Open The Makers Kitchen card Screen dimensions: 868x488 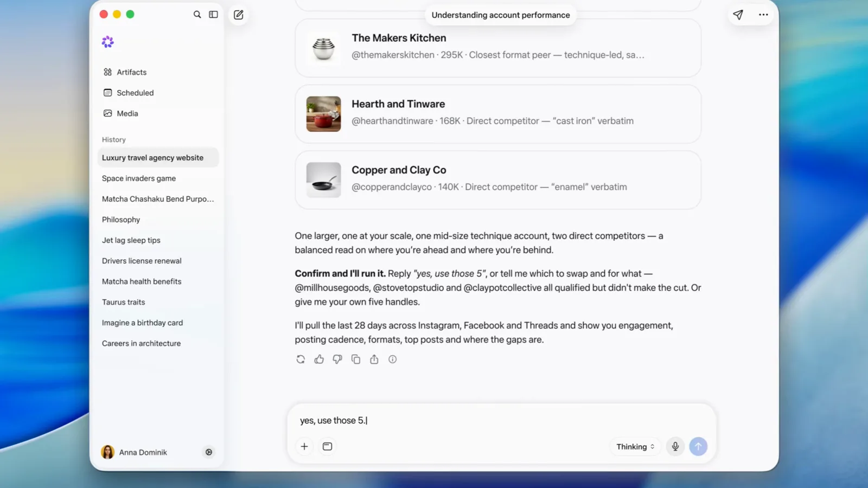[x=498, y=48]
